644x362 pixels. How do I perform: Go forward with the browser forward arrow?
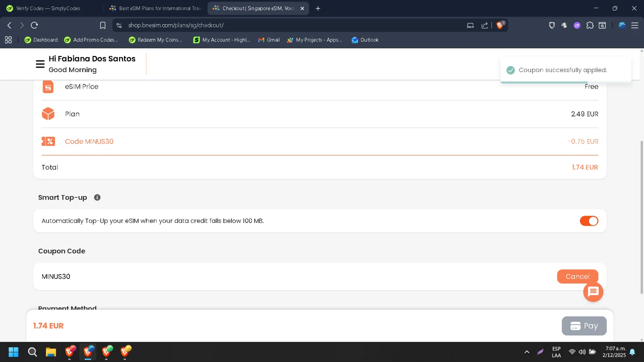click(21, 25)
